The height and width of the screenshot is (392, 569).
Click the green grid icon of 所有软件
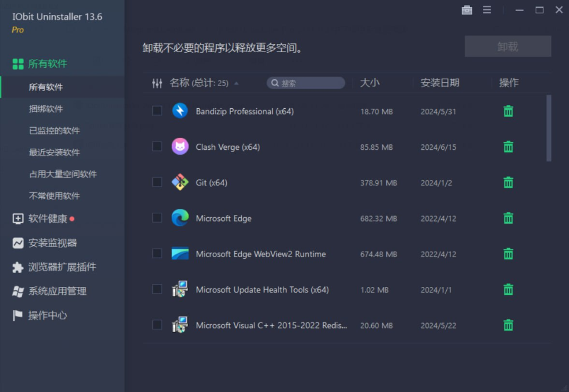click(x=18, y=64)
